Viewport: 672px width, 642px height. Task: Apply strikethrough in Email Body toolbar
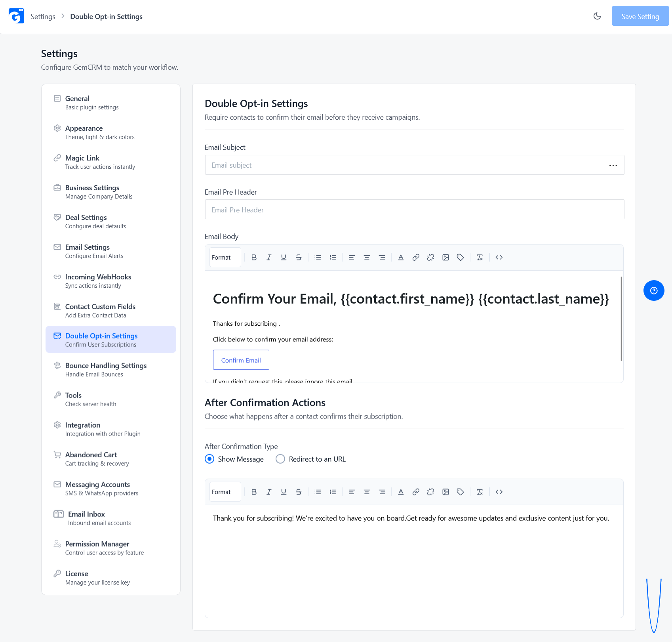pos(299,258)
